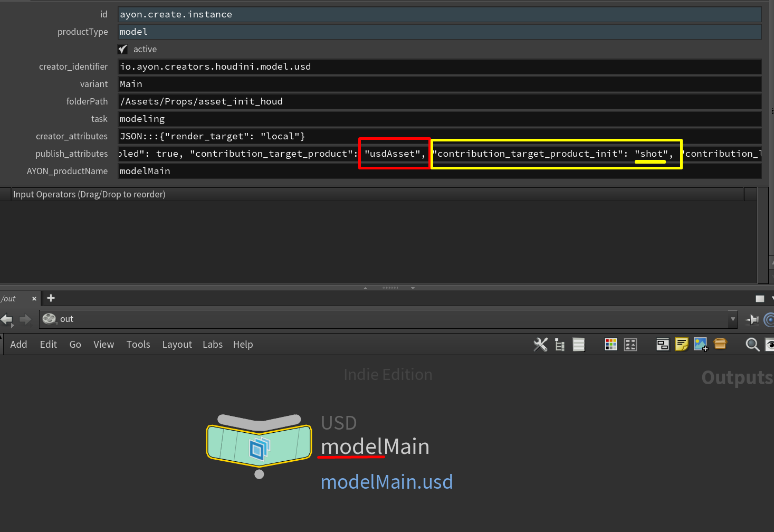This screenshot has height=532, width=774.
Task: Collapse pane using center divider arrow
Action: [x=365, y=288]
